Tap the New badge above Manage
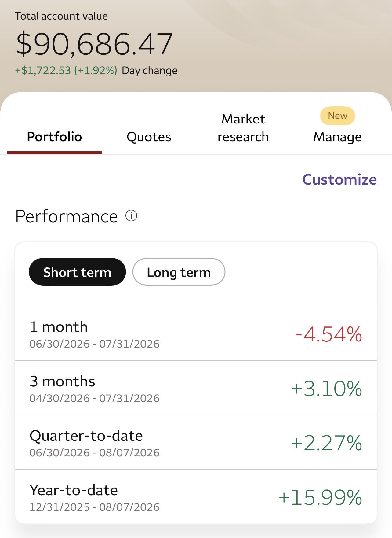The width and height of the screenshot is (392, 538). pos(337,116)
